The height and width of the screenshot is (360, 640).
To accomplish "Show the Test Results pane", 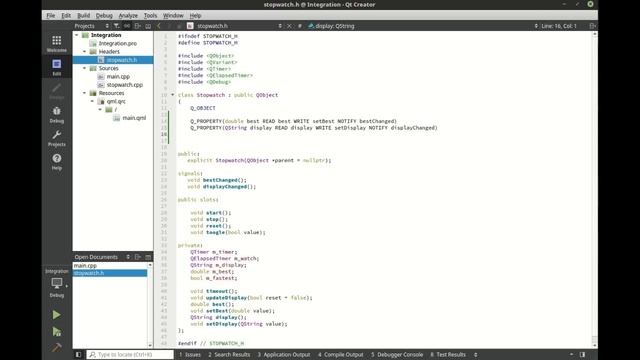I will pos(448,355).
